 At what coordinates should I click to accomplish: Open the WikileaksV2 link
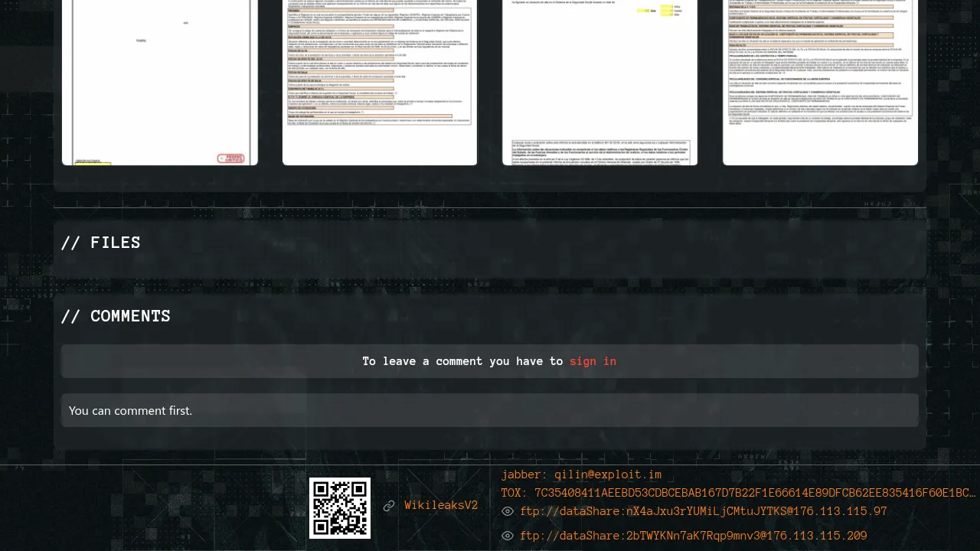441,506
